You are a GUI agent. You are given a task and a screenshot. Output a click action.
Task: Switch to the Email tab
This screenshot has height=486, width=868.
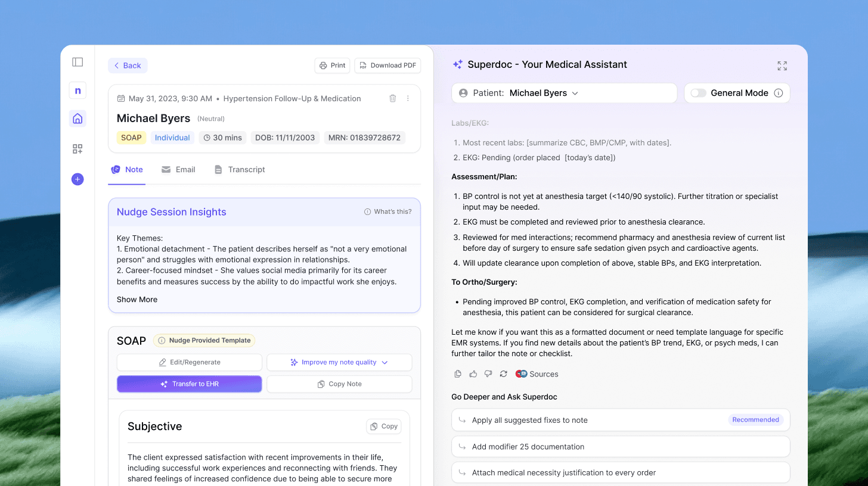click(178, 170)
